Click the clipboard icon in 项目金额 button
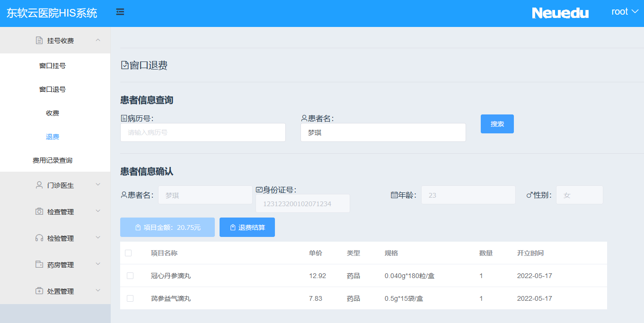Viewport: 644px width, 323px height. click(138, 227)
